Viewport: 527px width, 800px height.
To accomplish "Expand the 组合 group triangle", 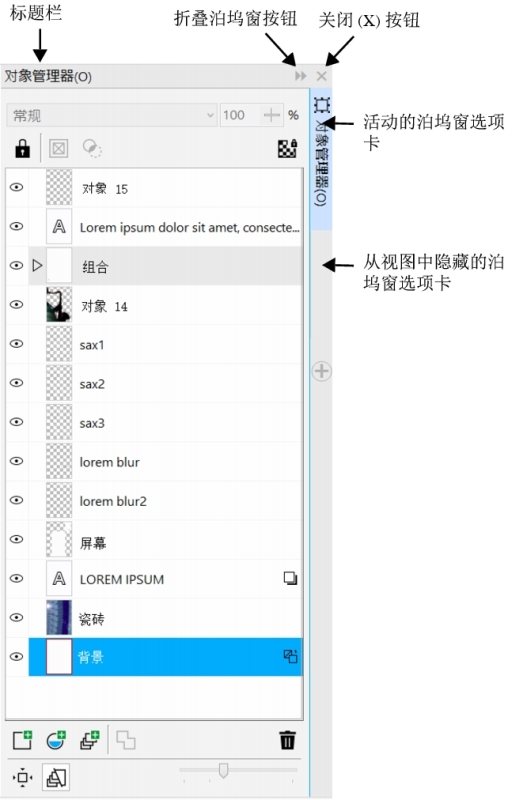I will 37,265.
